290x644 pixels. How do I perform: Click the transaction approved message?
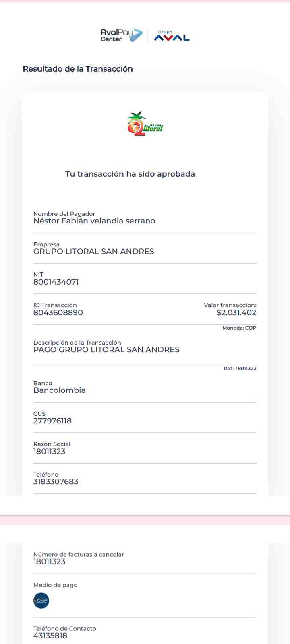(x=130, y=174)
